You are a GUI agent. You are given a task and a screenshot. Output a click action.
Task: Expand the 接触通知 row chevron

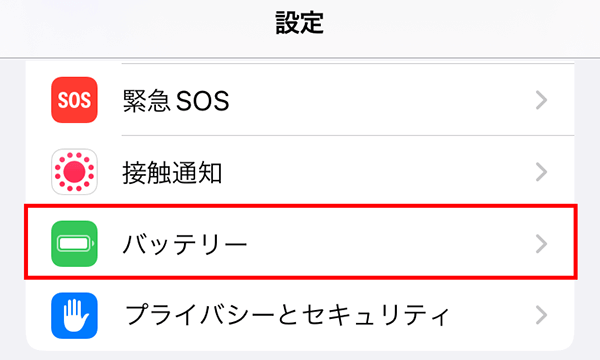541,172
